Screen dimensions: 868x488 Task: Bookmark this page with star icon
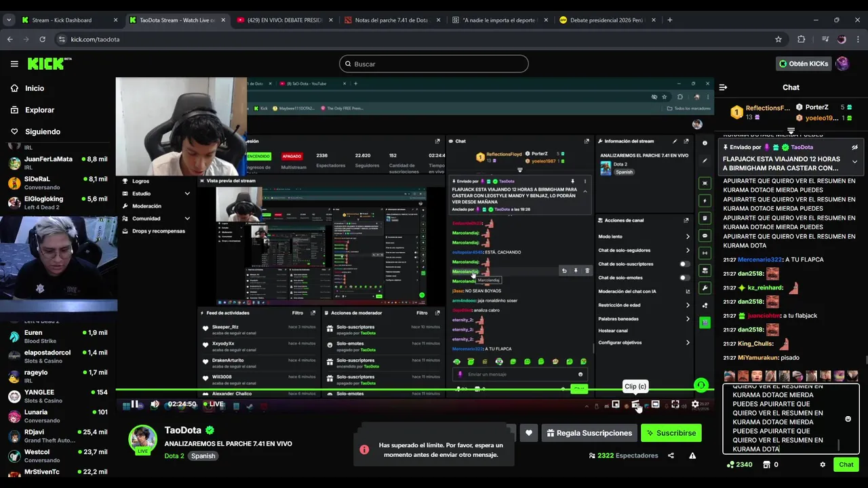coord(778,39)
